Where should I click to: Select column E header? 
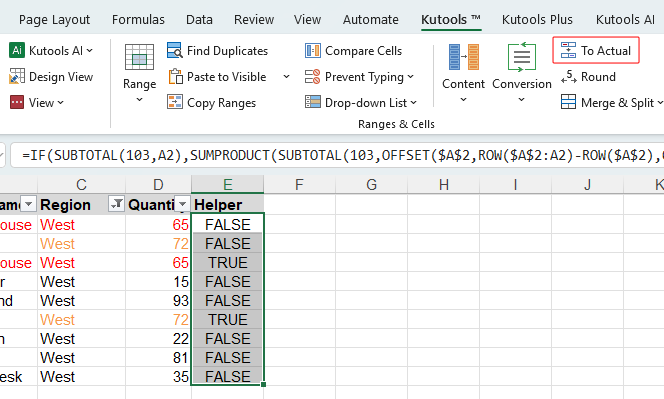click(x=227, y=185)
